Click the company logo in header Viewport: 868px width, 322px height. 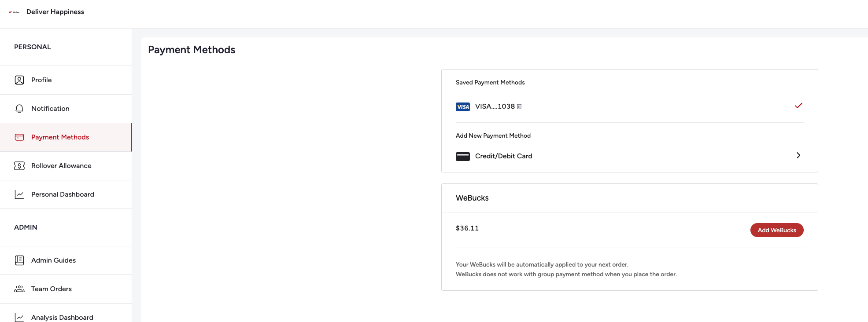coord(14,12)
